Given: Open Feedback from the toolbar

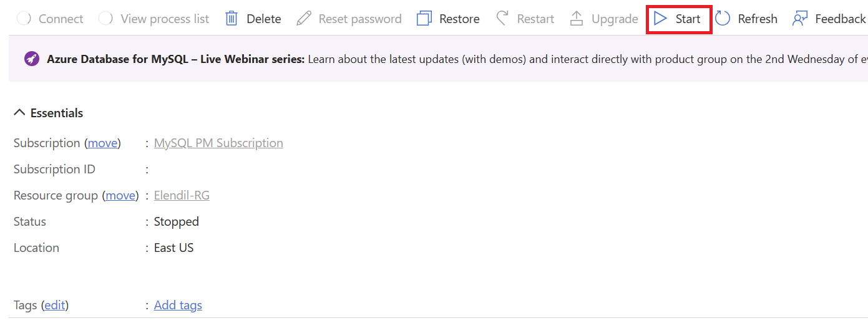Looking at the screenshot, I should (829, 19).
